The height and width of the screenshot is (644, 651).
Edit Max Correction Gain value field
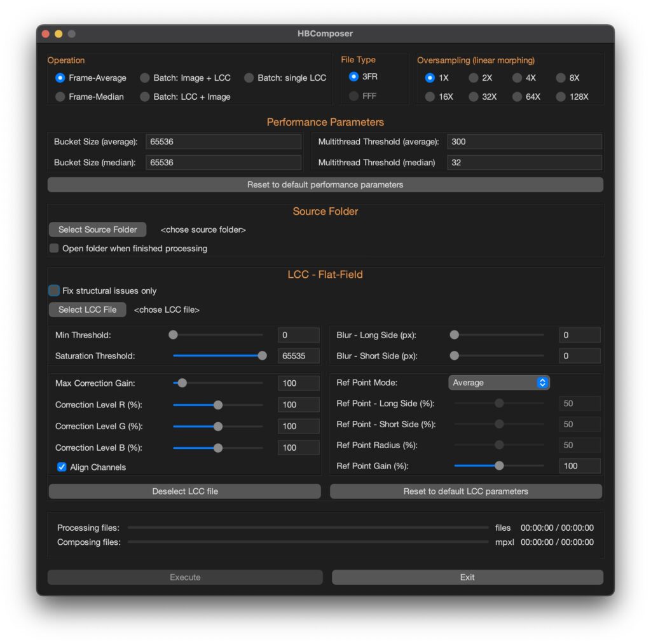[x=299, y=383]
